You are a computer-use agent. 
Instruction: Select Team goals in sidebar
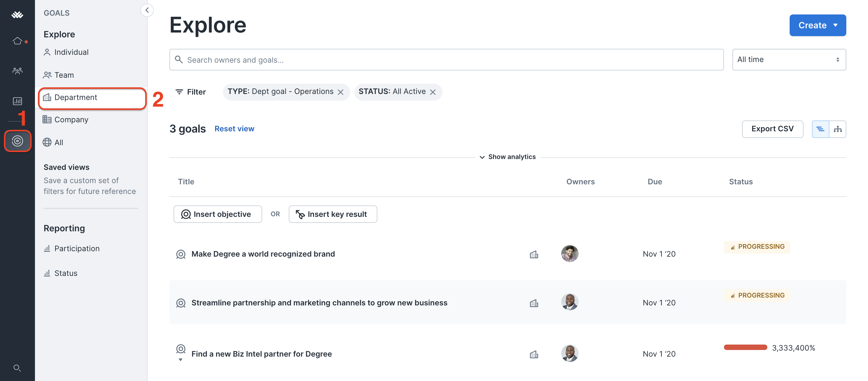(59, 75)
